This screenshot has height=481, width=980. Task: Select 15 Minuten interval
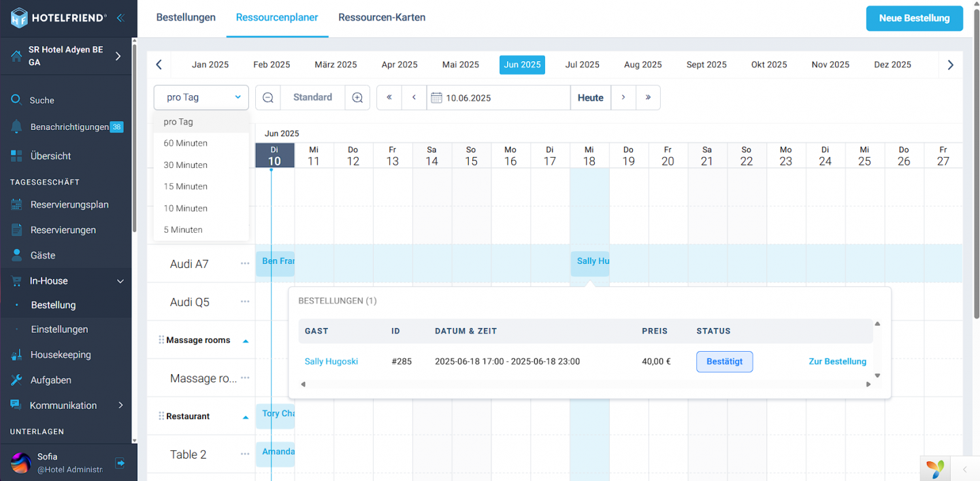coord(201,186)
